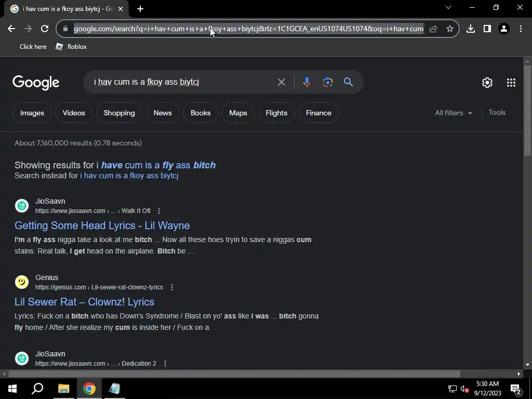Open Roblox bookmark
Image resolution: width=532 pixels, height=399 pixels.
pos(71,47)
